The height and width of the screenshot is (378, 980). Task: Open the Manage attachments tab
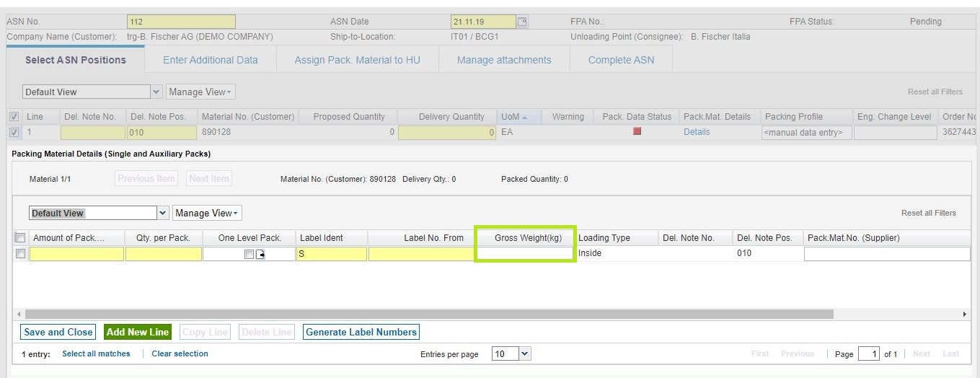coord(504,60)
